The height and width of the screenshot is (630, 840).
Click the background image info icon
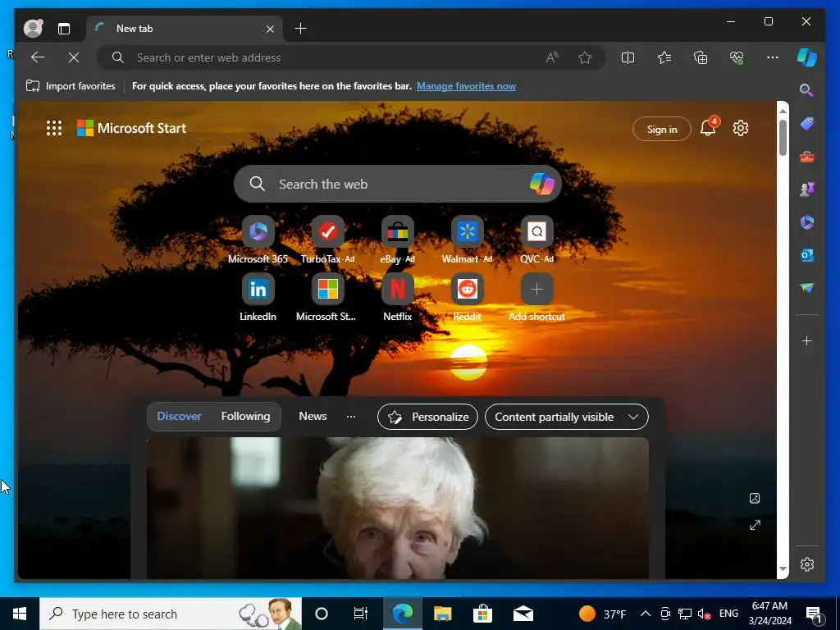755,499
